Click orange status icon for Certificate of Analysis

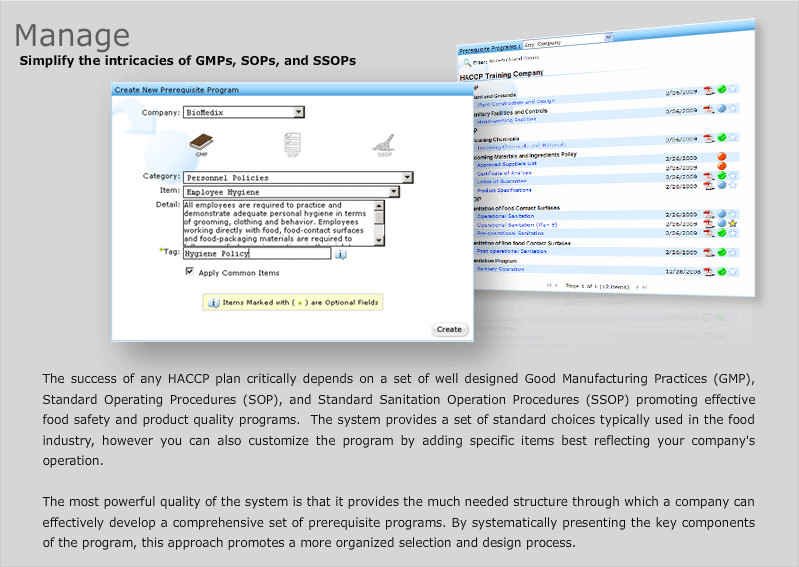pos(722,166)
